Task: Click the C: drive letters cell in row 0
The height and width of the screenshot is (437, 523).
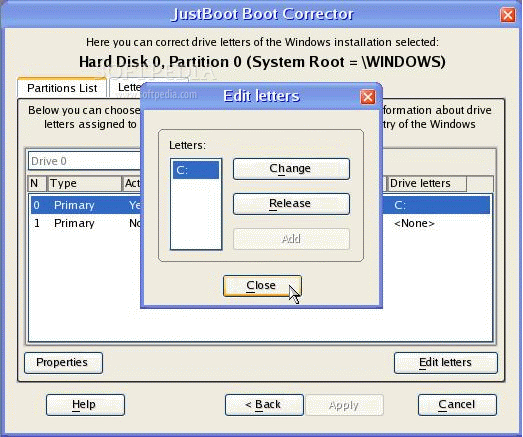Action: point(400,205)
